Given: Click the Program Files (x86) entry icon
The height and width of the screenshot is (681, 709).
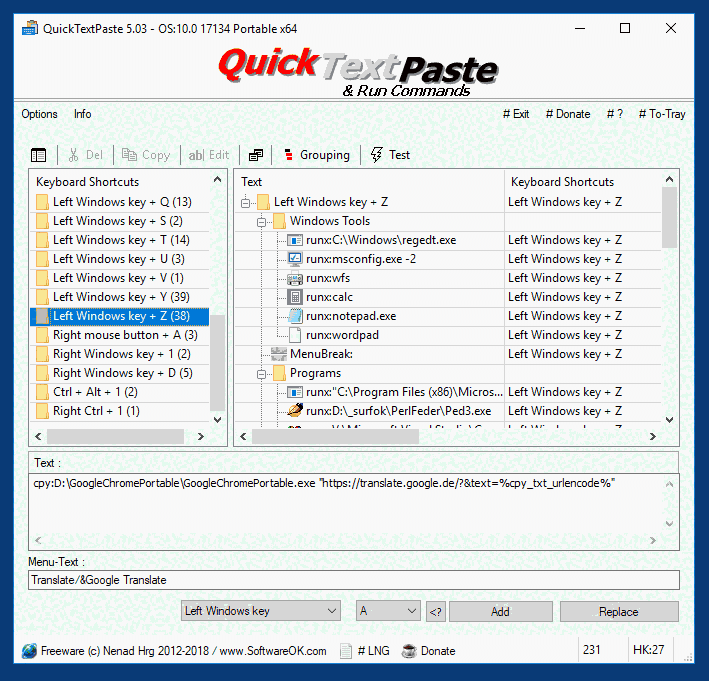Looking at the screenshot, I should tap(295, 392).
